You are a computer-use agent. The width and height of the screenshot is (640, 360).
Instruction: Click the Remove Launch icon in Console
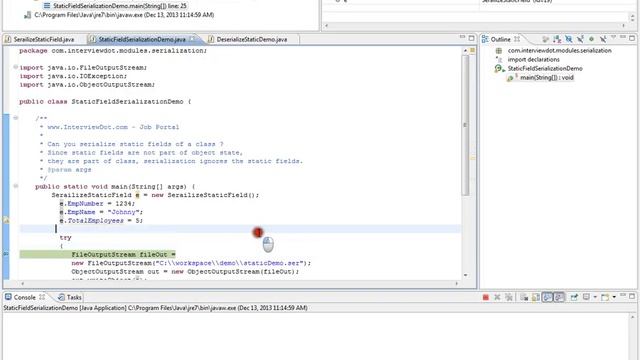[497, 298]
